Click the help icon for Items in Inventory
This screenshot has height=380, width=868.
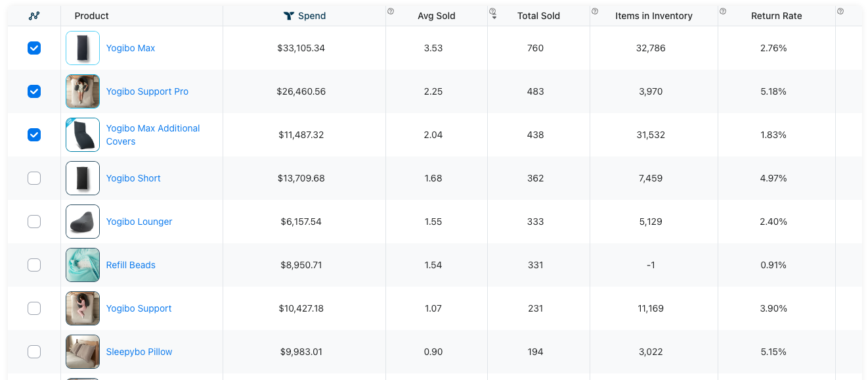pyautogui.click(x=595, y=11)
